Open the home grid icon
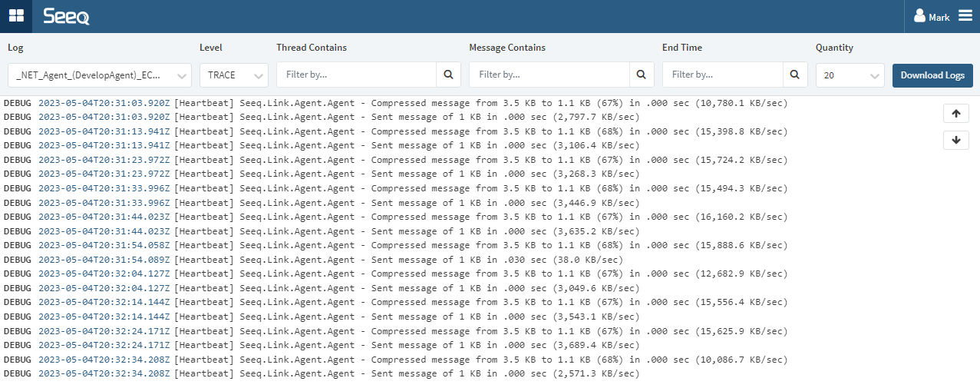The width and height of the screenshot is (980, 388). coord(15,16)
